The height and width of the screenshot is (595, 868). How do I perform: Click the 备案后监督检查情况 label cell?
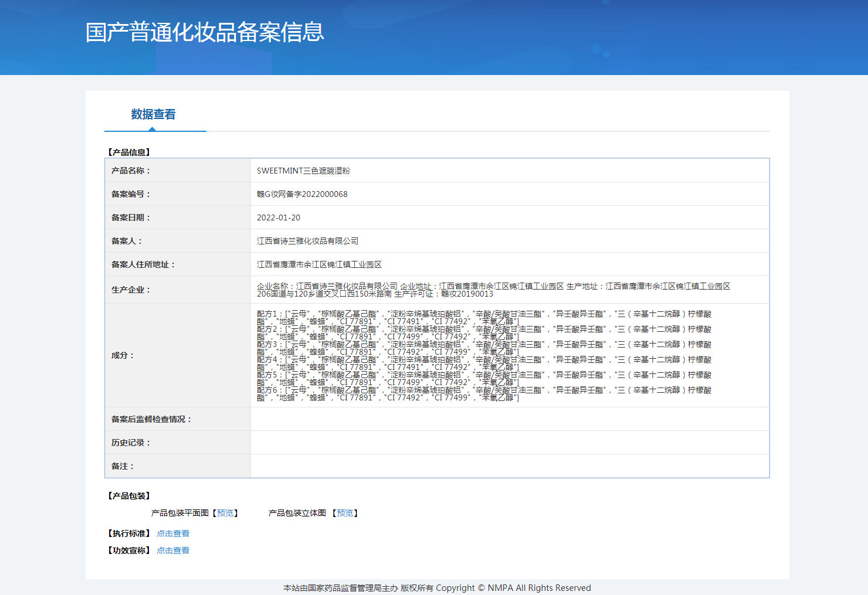[x=178, y=419]
